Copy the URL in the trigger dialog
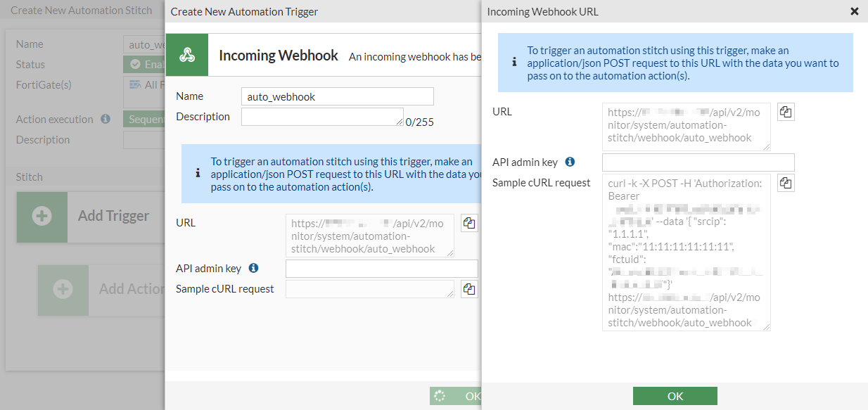The width and height of the screenshot is (868, 410). 469,223
